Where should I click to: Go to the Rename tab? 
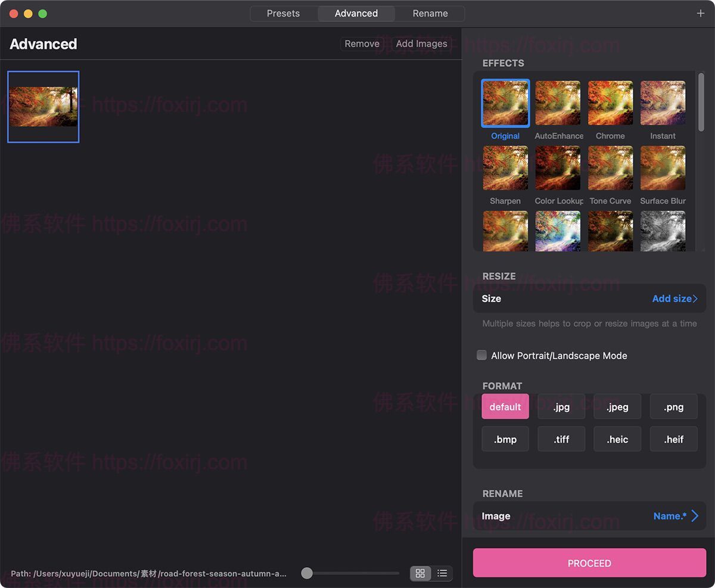click(x=430, y=13)
